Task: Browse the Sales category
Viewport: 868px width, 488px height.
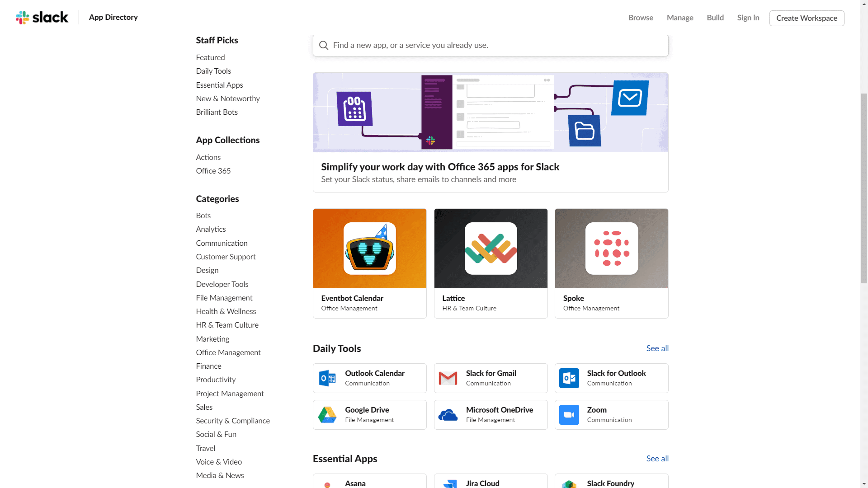Action: (x=204, y=407)
